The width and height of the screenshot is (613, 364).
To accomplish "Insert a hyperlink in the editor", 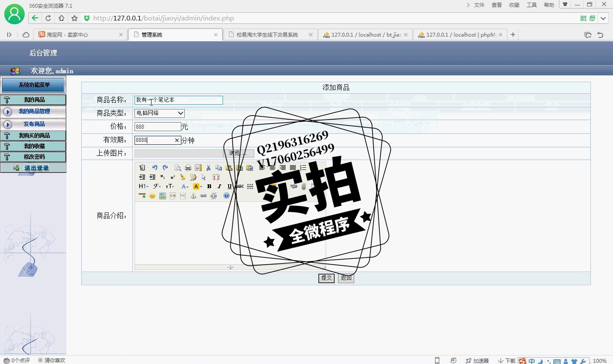I will [203, 196].
